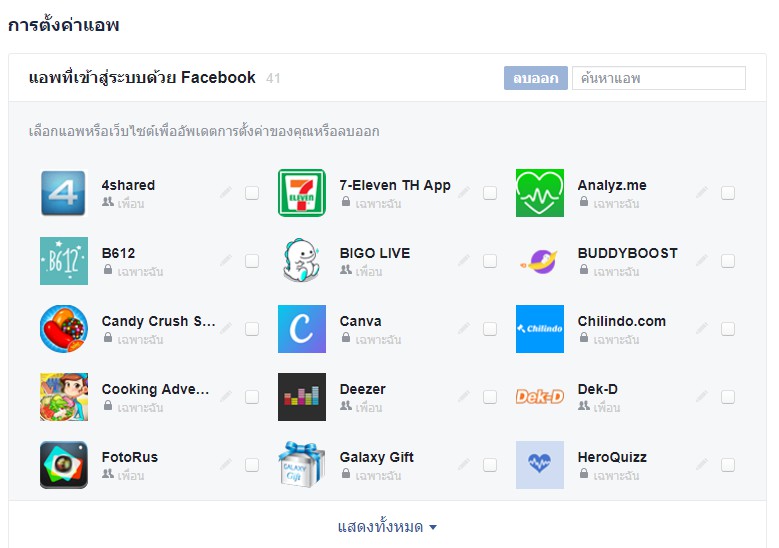Open the Deezer equalizer icon
The height and width of the screenshot is (548, 779).
tap(302, 397)
